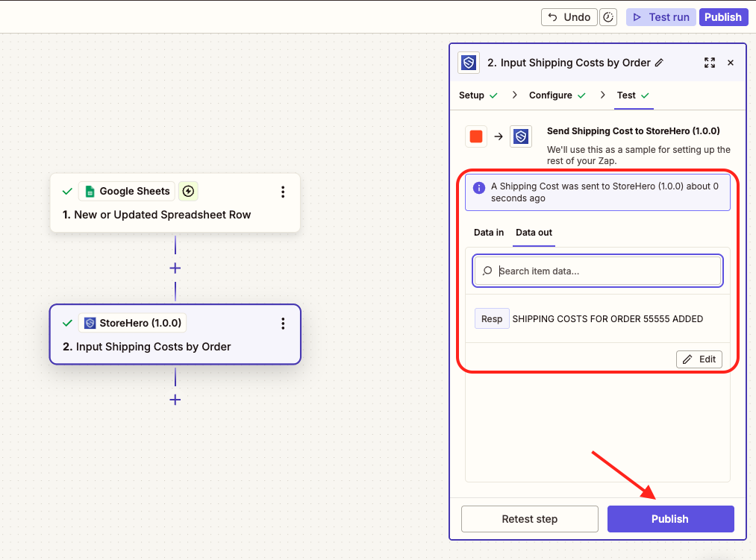Select the Google Sheets trigger step card

click(x=175, y=203)
